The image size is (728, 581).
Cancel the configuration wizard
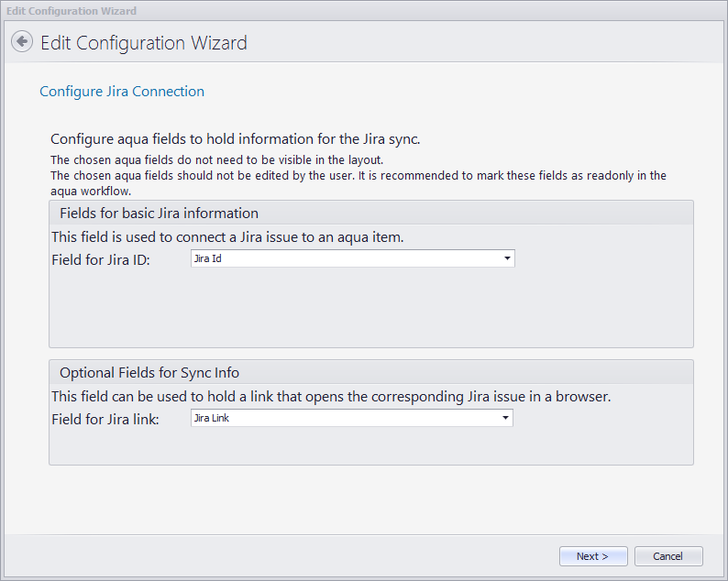pos(667,556)
